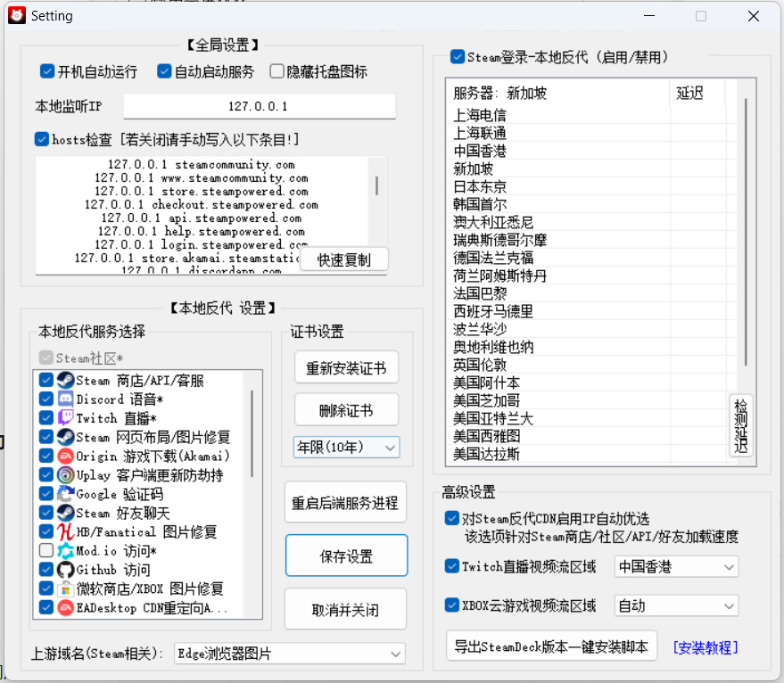Viewport: 784px width, 683px height.
Task: Click the Google 验证码 icon
Action: click(65, 494)
